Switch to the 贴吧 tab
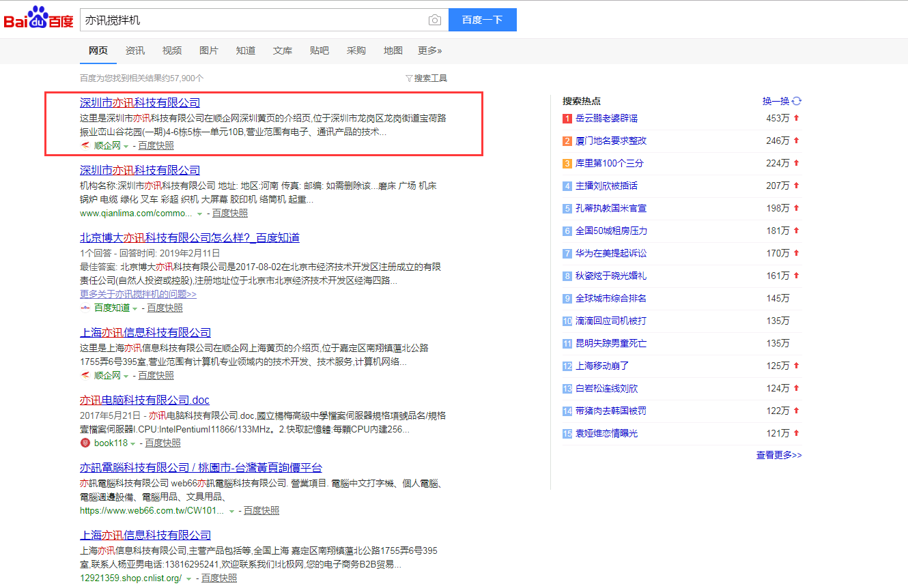The image size is (908, 588). coord(320,50)
